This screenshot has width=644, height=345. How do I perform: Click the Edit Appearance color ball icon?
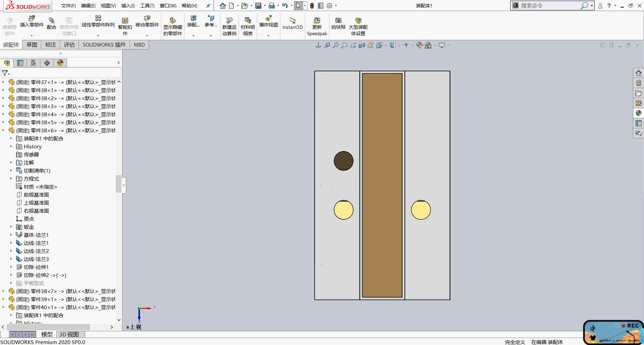pyautogui.click(x=419, y=45)
